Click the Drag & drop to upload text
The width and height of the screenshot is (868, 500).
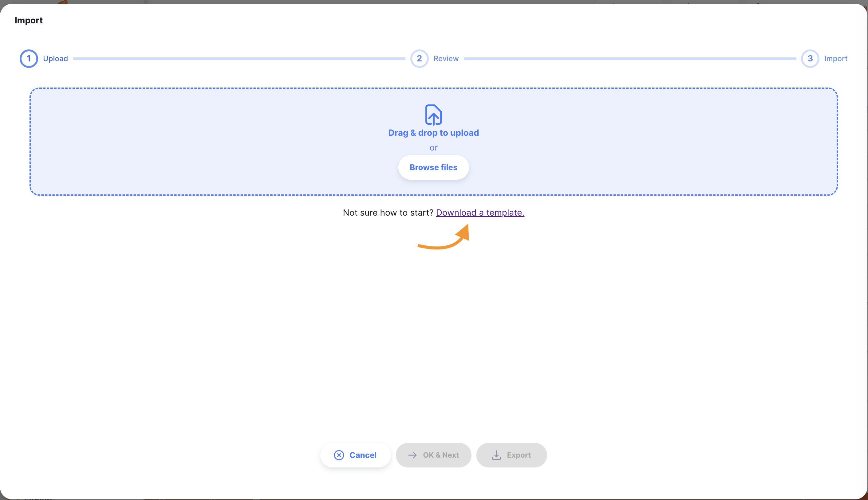[433, 133]
